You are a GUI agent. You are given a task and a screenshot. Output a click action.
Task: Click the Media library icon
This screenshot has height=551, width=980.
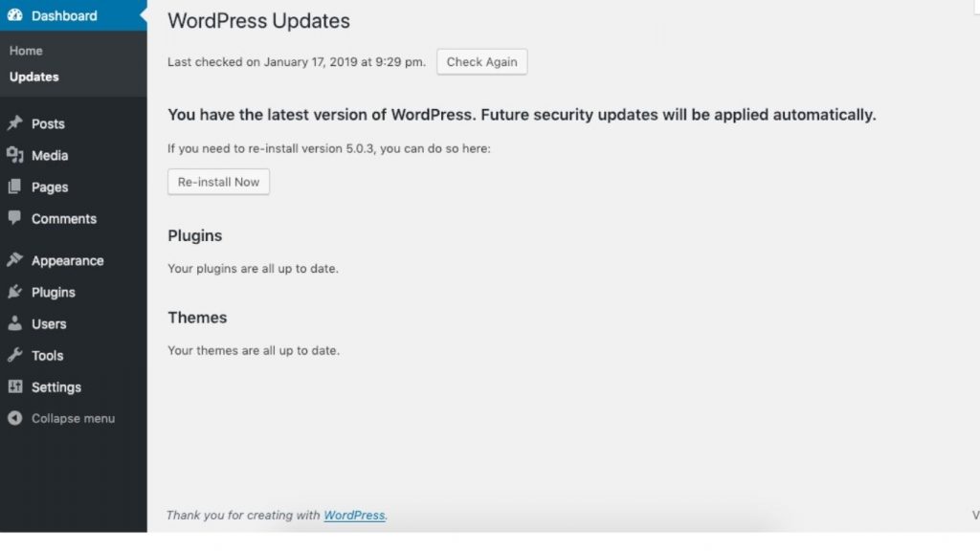14,155
